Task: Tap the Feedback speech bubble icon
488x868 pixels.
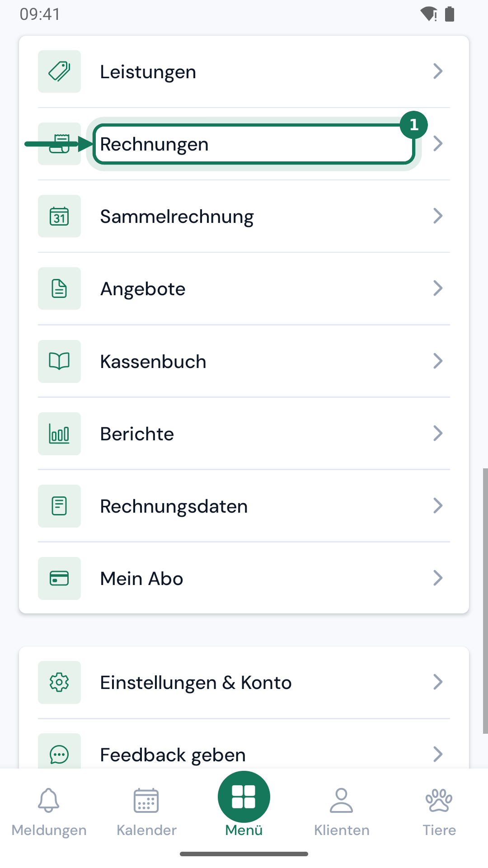Action: (59, 753)
